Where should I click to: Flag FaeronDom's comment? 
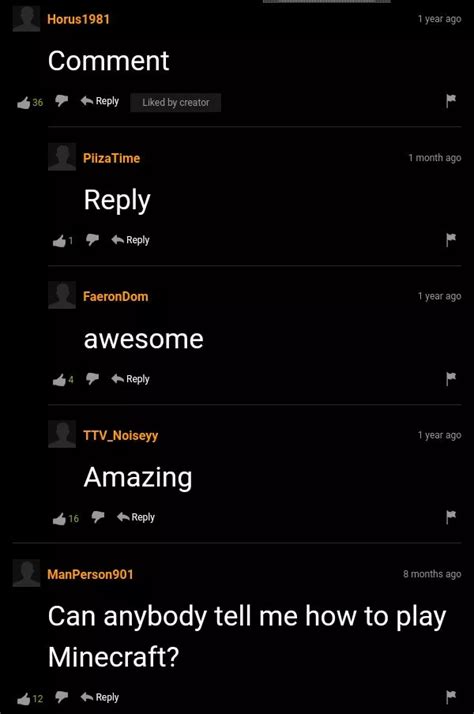click(450, 378)
